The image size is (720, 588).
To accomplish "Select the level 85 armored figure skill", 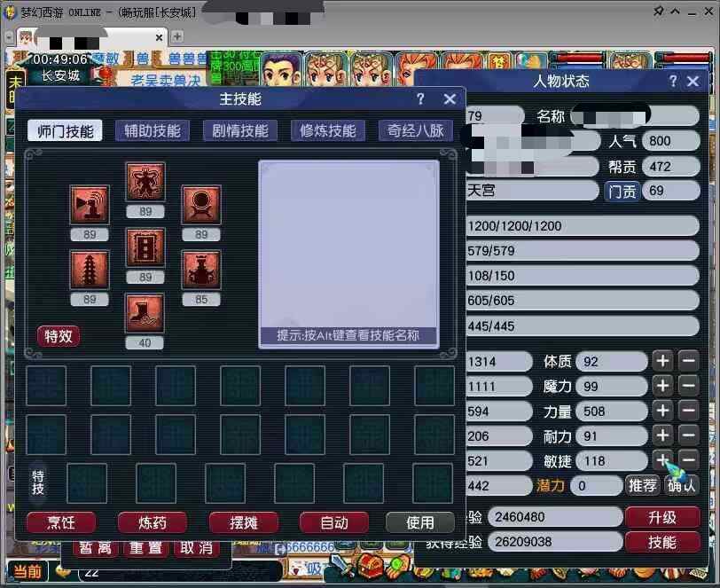I will tap(201, 270).
